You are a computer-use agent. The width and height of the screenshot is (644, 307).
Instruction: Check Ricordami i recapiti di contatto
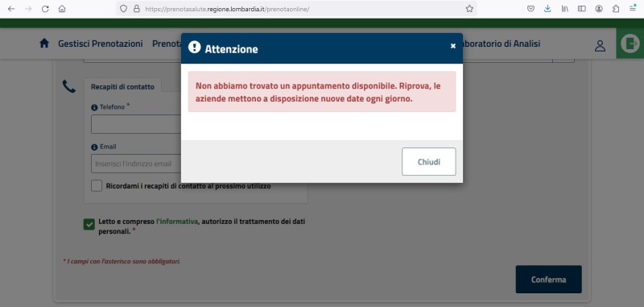(x=97, y=186)
